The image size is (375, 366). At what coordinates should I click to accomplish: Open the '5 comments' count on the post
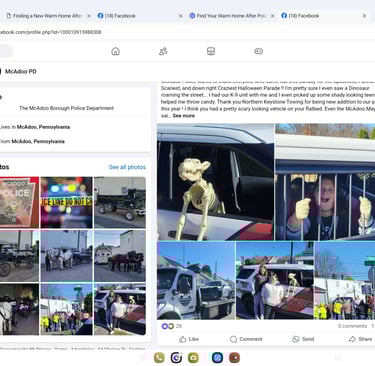click(x=352, y=326)
